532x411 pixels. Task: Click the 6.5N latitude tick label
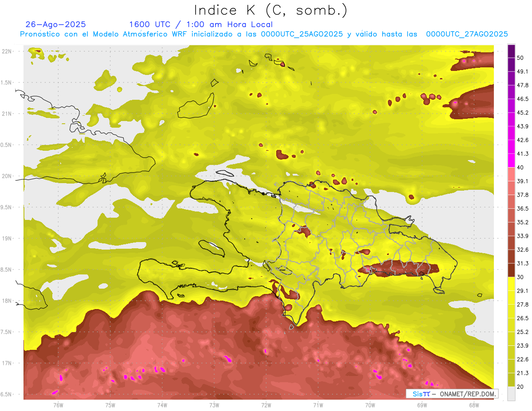click(7, 395)
